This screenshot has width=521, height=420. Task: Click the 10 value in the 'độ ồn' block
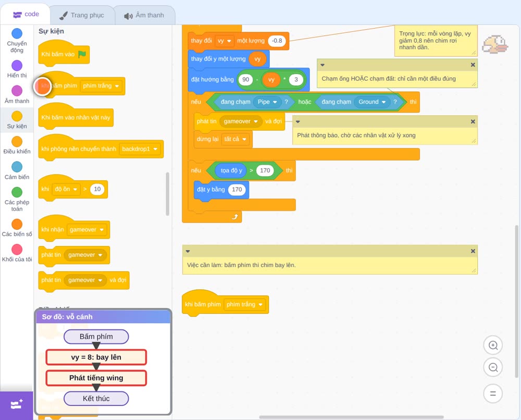97,189
